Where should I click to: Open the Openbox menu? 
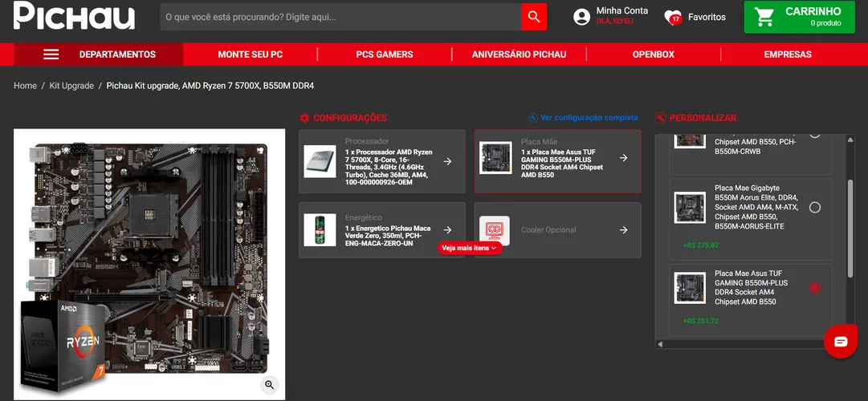[x=654, y=55]
